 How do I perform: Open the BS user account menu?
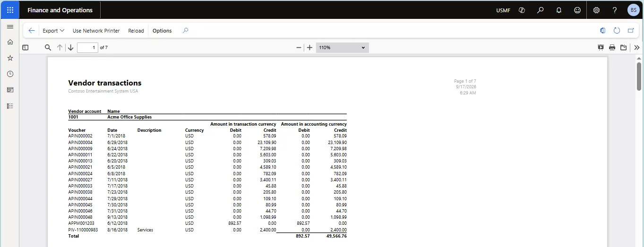pyautogui.click(x=634, y=10)
